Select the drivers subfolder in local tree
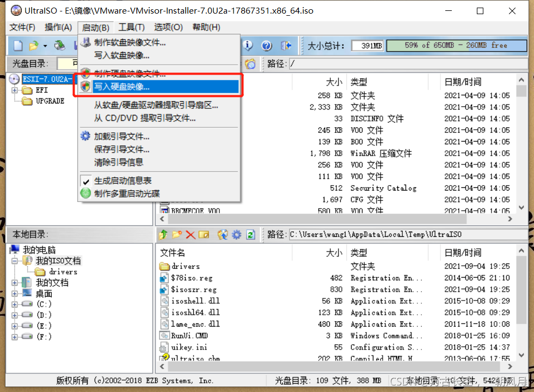The width and height of the screenshot is (534, 392). click(63, 272)
